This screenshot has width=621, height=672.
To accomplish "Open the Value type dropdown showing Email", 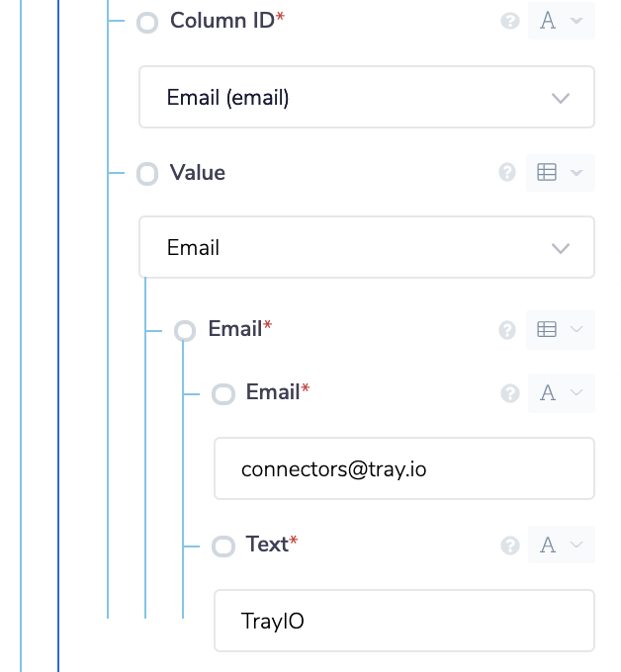I will click(366, 247).
